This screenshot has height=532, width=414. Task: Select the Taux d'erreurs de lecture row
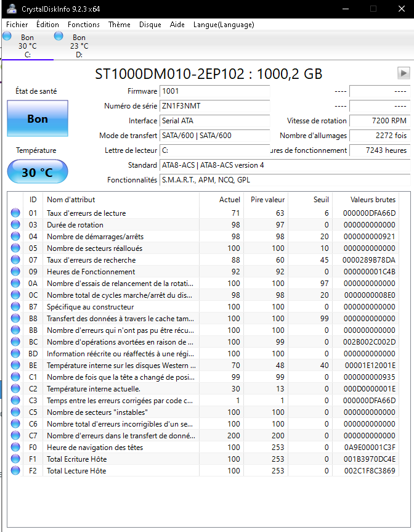pyautogui.click(x=203, y=213)
